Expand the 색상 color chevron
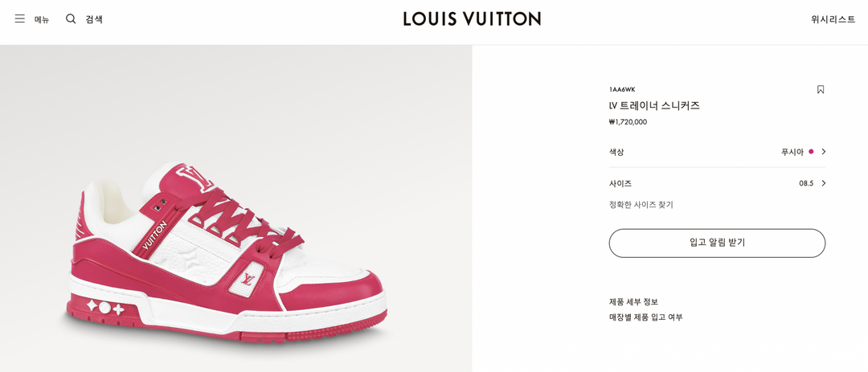The image size is (868, 372). [x=823, y=152]
